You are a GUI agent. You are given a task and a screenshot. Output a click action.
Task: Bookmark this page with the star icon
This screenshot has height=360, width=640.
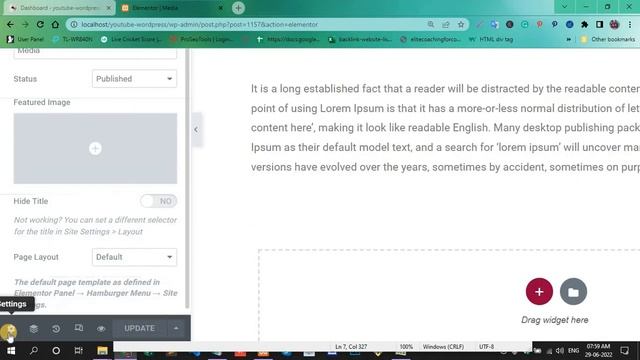pyautogui.click(x=461, y=24)
